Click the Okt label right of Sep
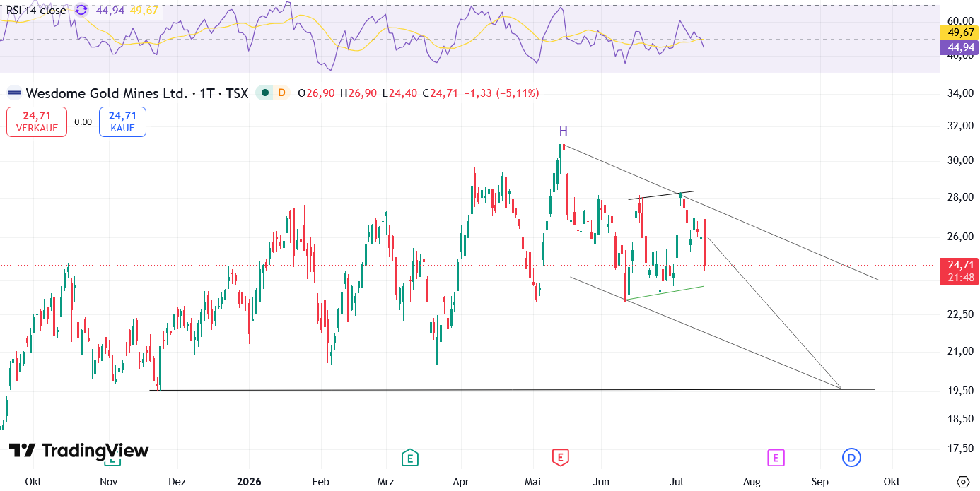 [x=892, y=482]
